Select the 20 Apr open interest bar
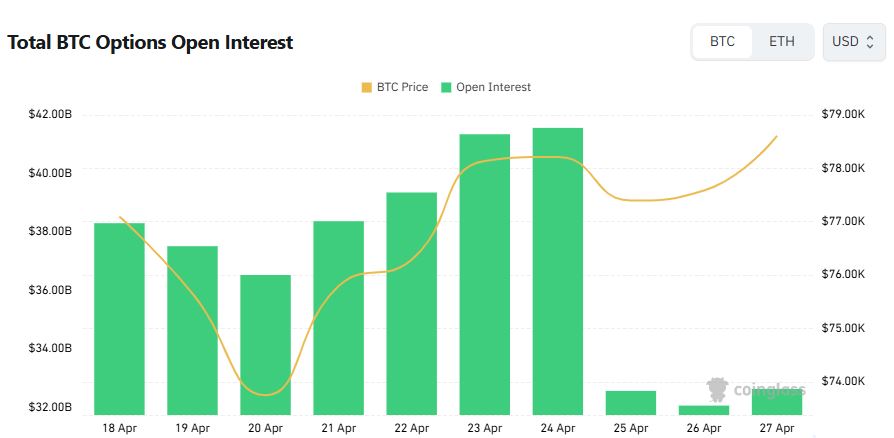This screenshot has height=438, width=894. 266,344
